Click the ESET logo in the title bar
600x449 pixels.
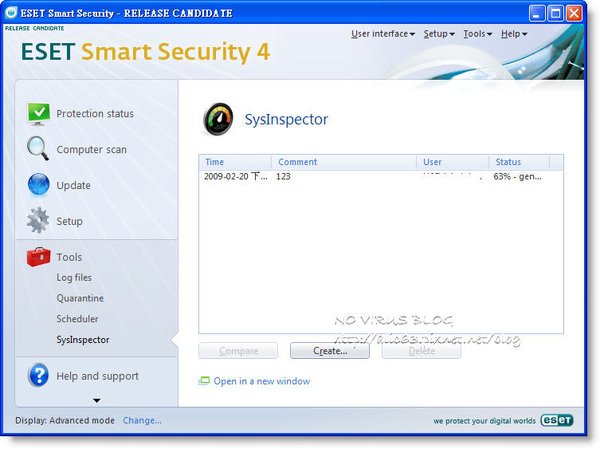point(11,13)
